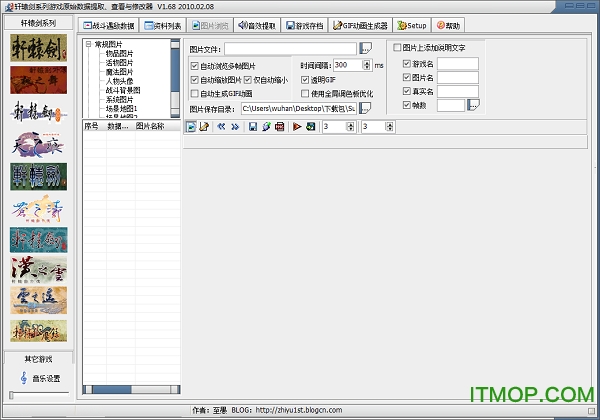Click the browse button beside 图片文件 field

tap(365, 48)
